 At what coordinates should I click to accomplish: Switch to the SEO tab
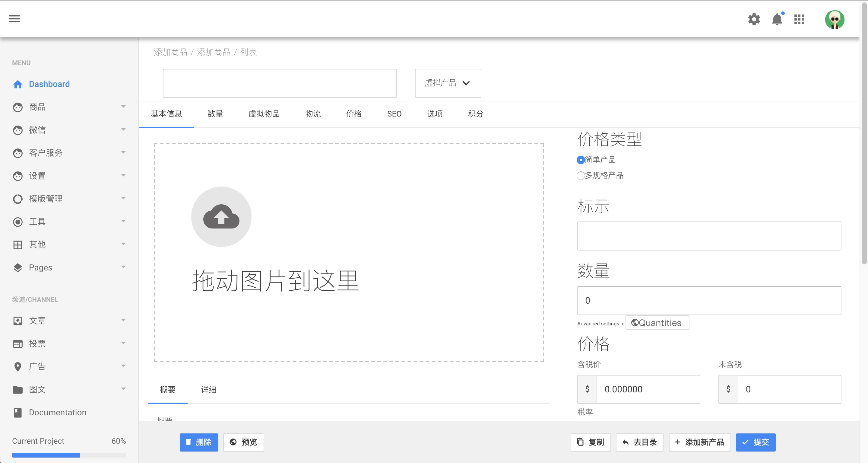tap(394, 114)
